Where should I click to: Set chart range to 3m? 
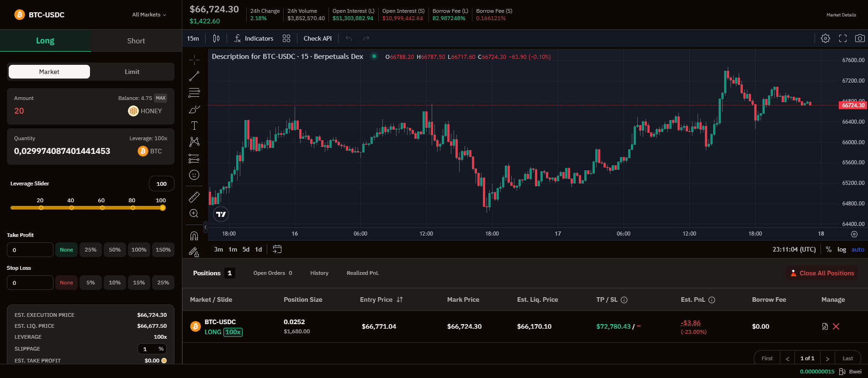point(218,249)
